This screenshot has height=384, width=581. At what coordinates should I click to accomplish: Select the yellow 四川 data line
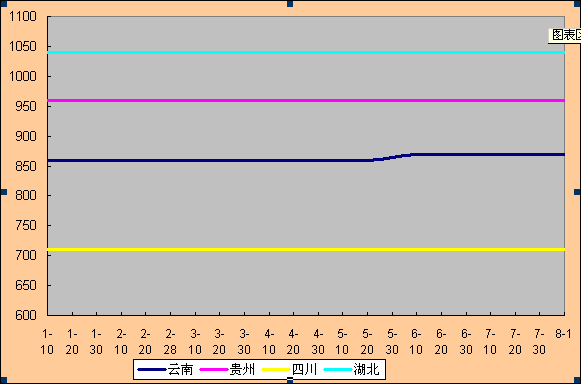click(306, 249)
